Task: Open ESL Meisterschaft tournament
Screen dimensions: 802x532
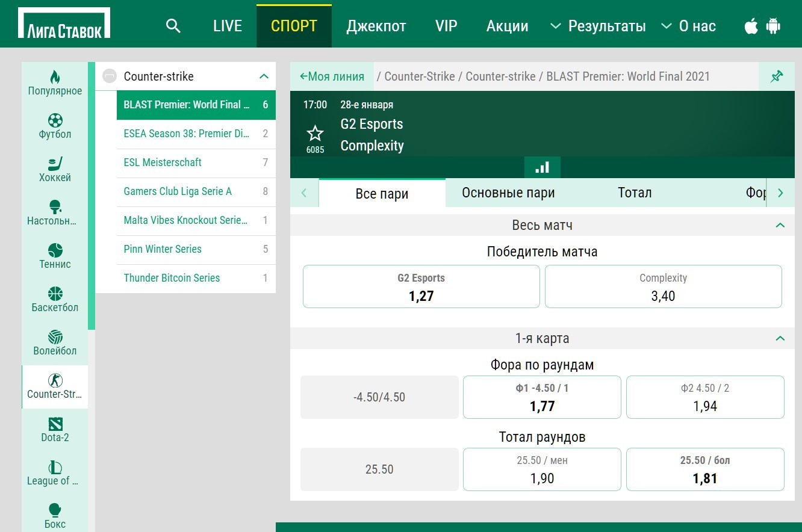Action: click(x=196, y=162)
